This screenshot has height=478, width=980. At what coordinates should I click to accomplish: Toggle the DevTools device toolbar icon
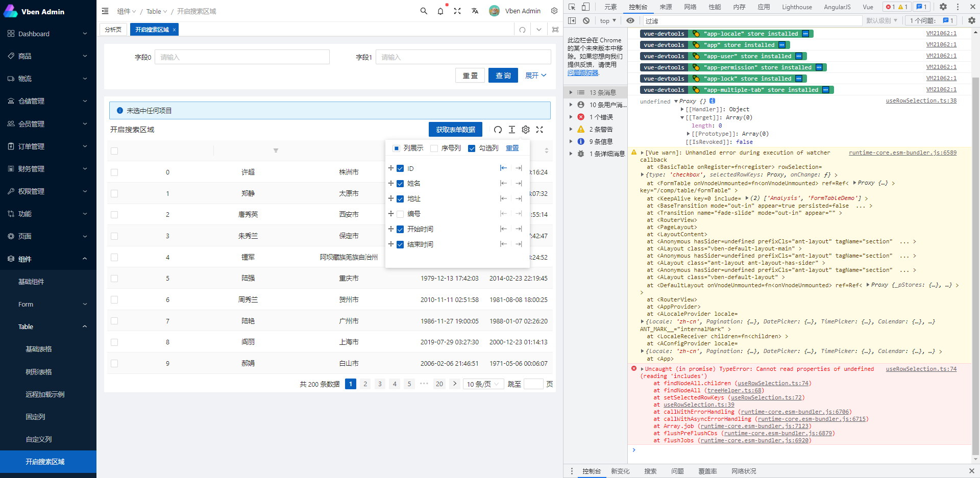point(584,7)
